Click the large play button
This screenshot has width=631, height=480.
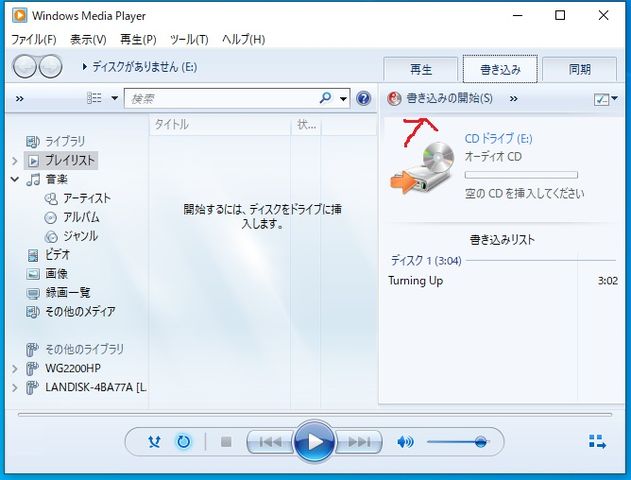pos(314,442)
